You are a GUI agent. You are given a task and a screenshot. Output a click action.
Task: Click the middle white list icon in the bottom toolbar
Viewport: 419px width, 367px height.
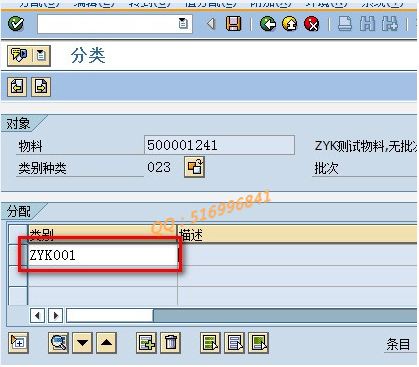coord(234,343)
